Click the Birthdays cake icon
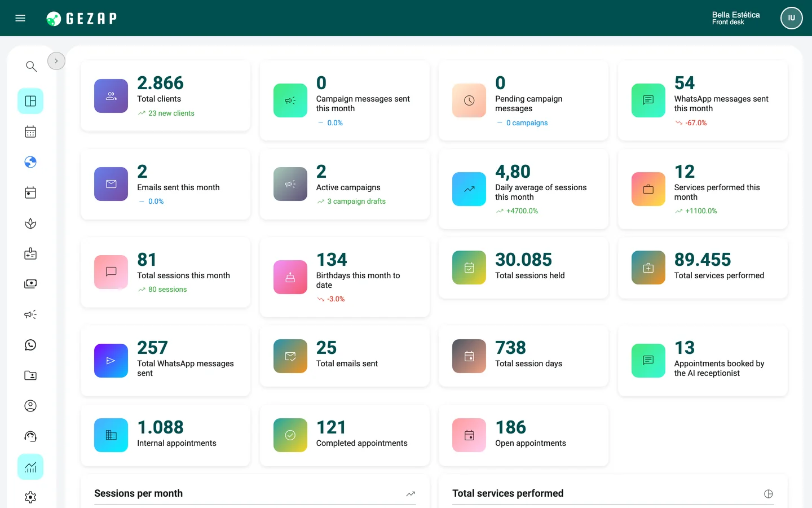 click(x=290, y=277)
